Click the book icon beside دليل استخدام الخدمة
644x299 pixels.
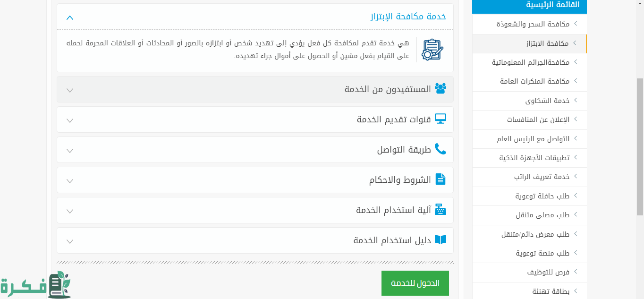pos(441,240)
